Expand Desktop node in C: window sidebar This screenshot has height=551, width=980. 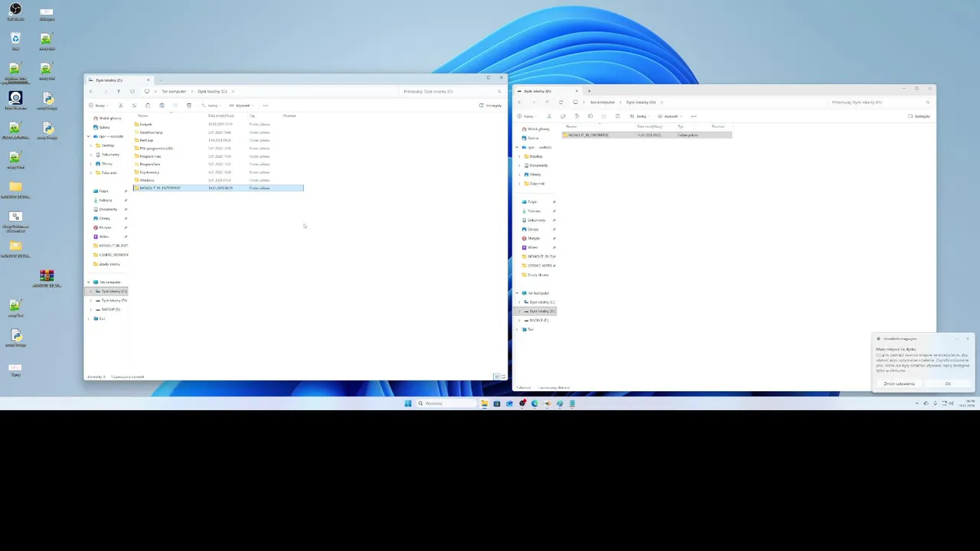coord(91,145)
